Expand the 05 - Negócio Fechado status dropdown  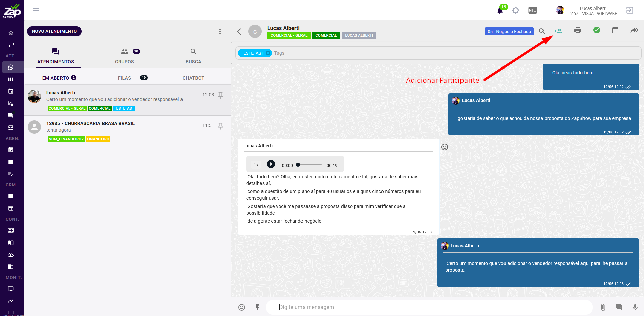coord(509,31)
